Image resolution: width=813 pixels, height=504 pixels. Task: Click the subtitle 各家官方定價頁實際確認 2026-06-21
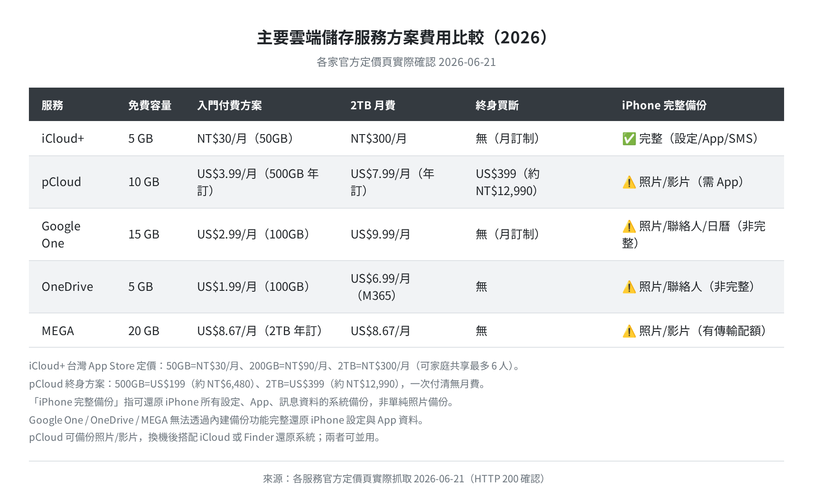point(406,62)
